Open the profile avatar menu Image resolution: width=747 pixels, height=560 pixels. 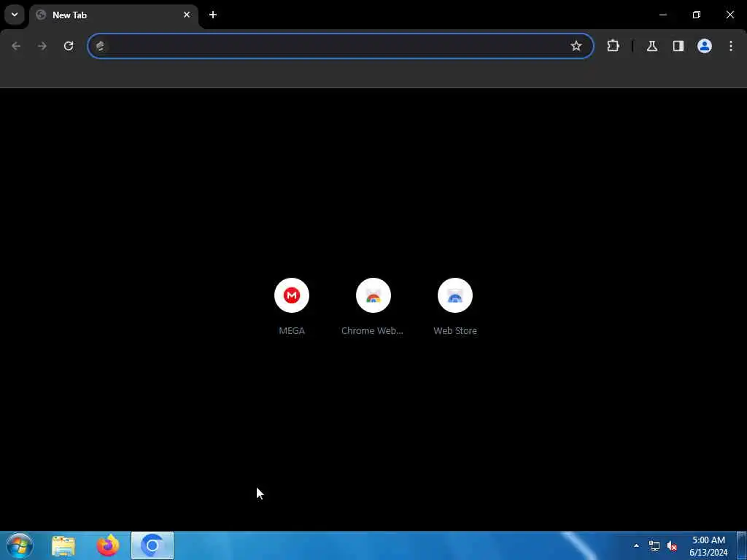[x=704, y=46]
